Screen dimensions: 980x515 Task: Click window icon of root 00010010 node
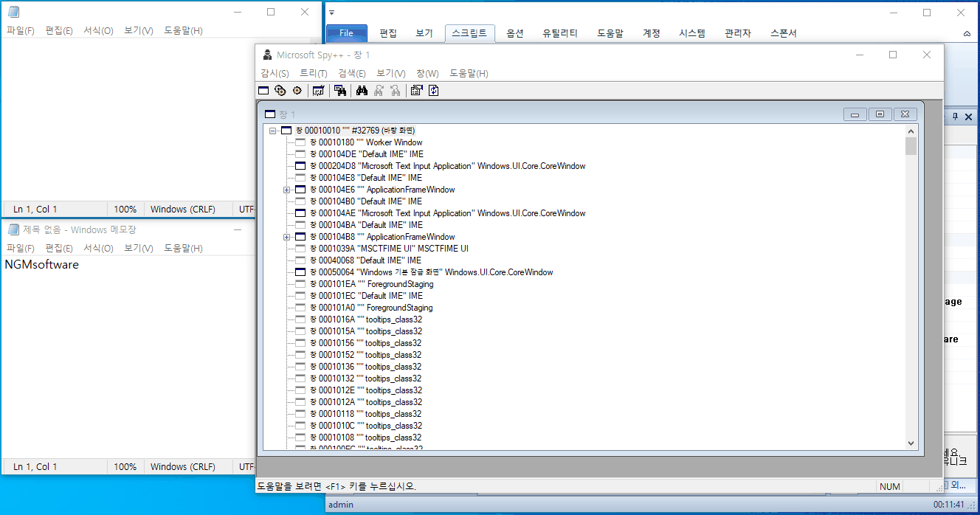click(286, 131)
